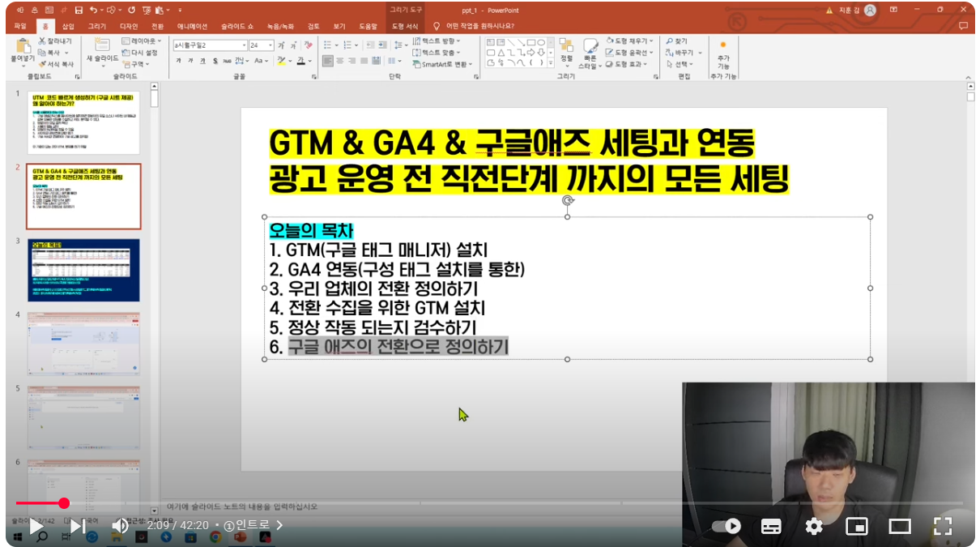Open the font size 24 dropdown

tap(271, 45)
